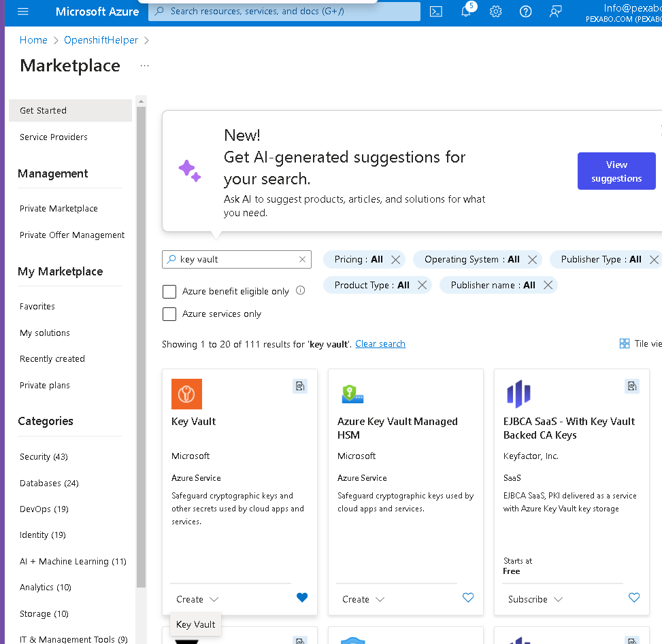Open the Azure portal hamburger menu
662x644 pixels.
point(23,12)
